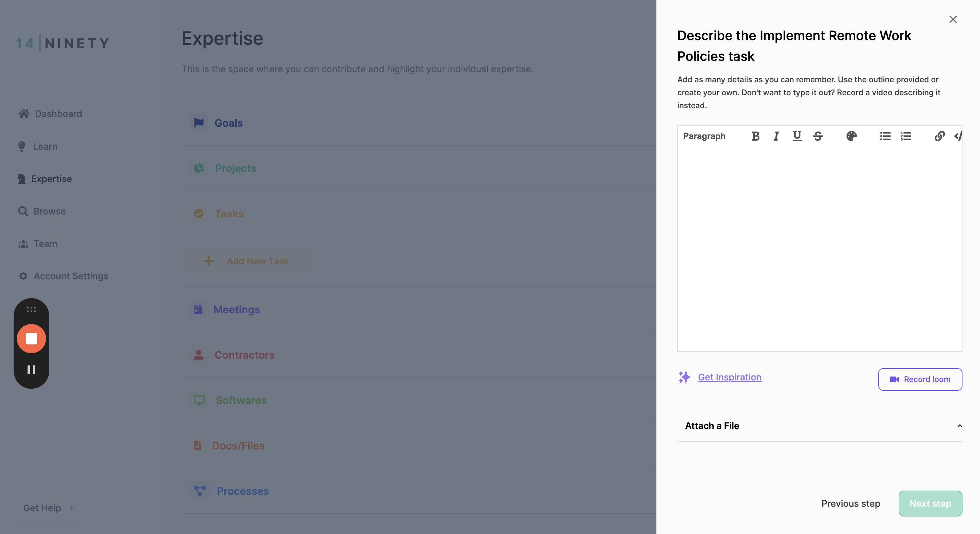This screenshot has height=534, width=980.
Task: Click the code block icon
Action: click(958, 136)
